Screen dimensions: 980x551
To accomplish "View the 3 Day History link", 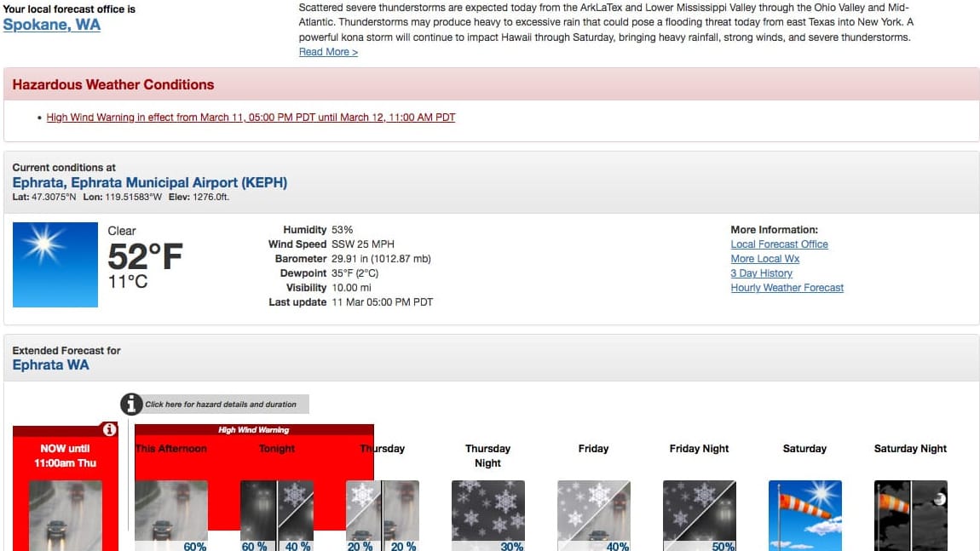I will [x=761, y=273].
